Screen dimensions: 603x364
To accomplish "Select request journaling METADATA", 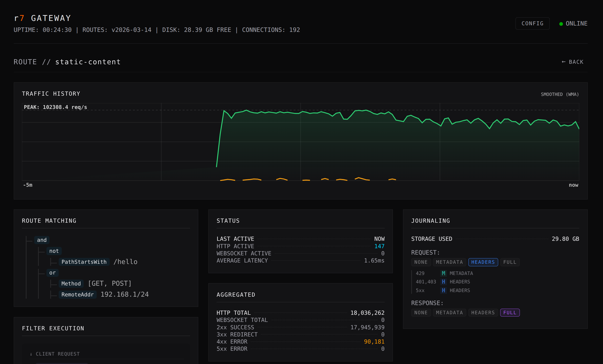I will [449, 262].
